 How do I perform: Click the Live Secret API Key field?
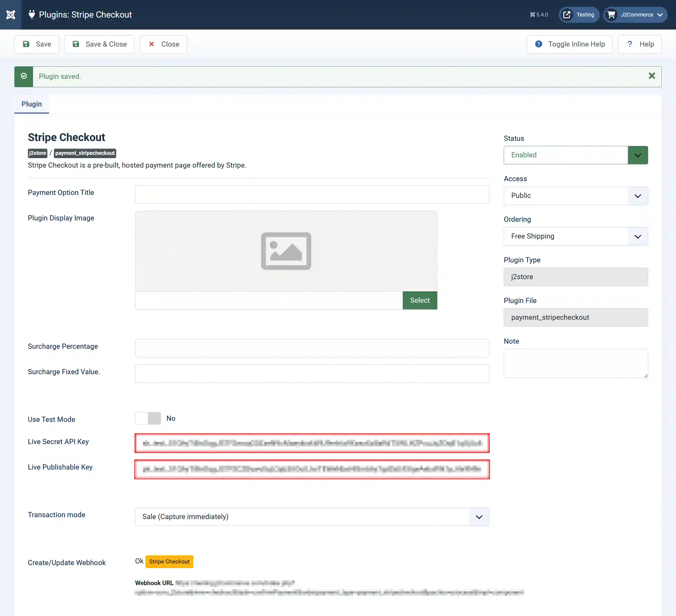(312, 443)
